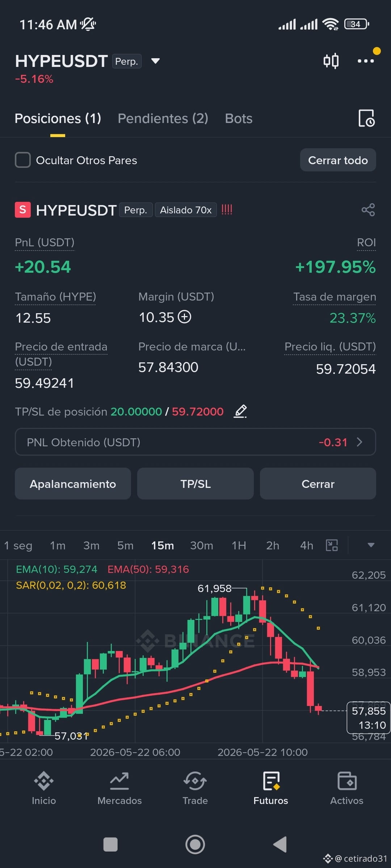Select the 2h chart interval
The width and height of the screenshot is (391, 868).
[x=273, y=545]
